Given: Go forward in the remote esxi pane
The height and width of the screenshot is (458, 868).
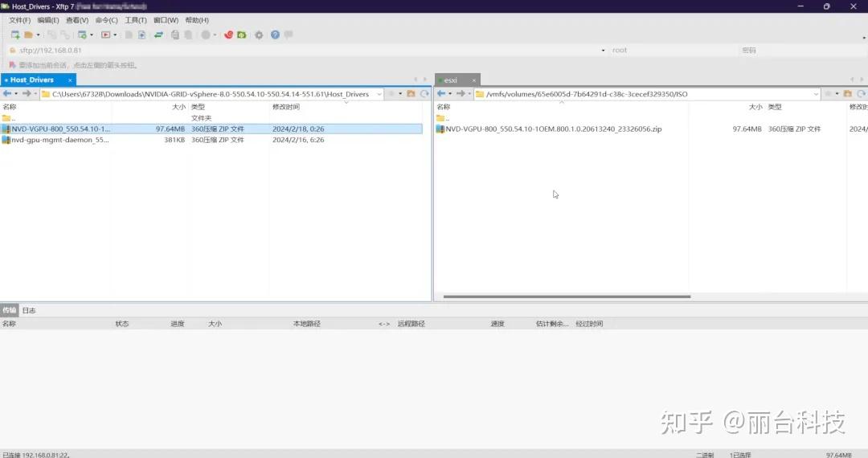Looking at the screenshot, I should 461,93.
